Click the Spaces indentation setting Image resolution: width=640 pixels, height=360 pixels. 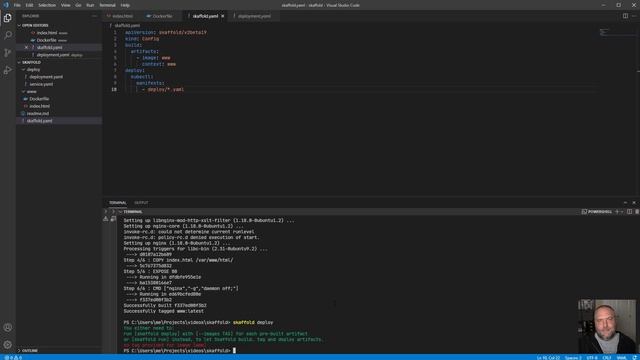pos(573,358)
